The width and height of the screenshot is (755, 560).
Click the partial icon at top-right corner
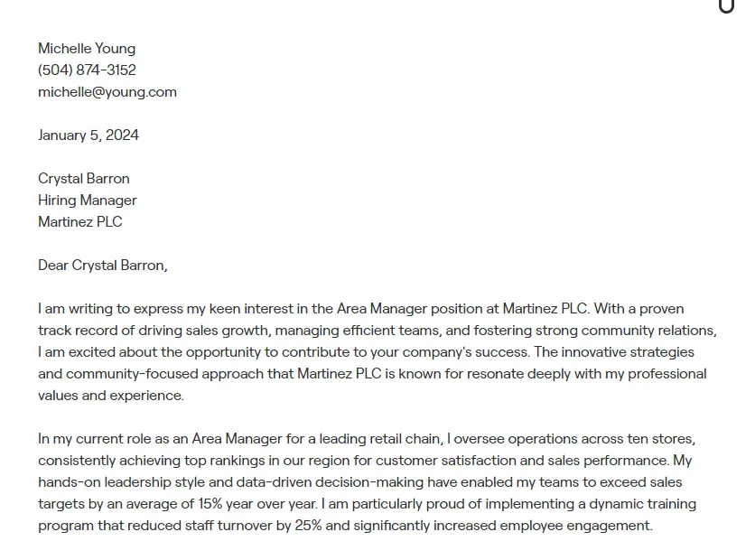pyautogui.click(x=726, y=6)
